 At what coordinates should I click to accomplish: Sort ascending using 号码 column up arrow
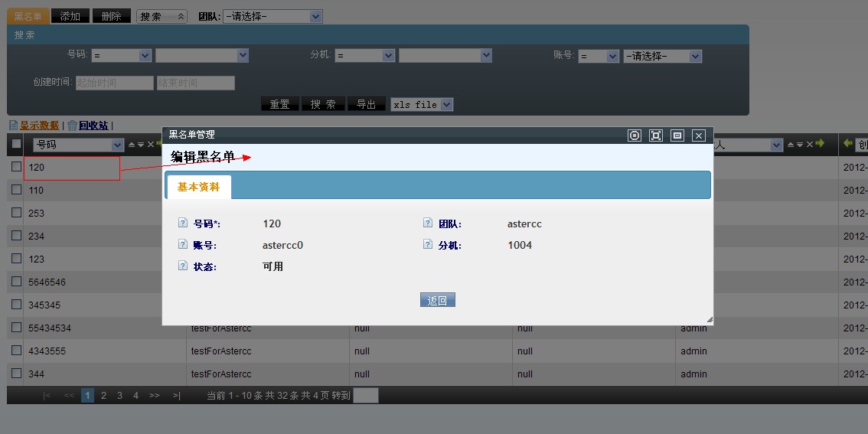pos(131,145)
